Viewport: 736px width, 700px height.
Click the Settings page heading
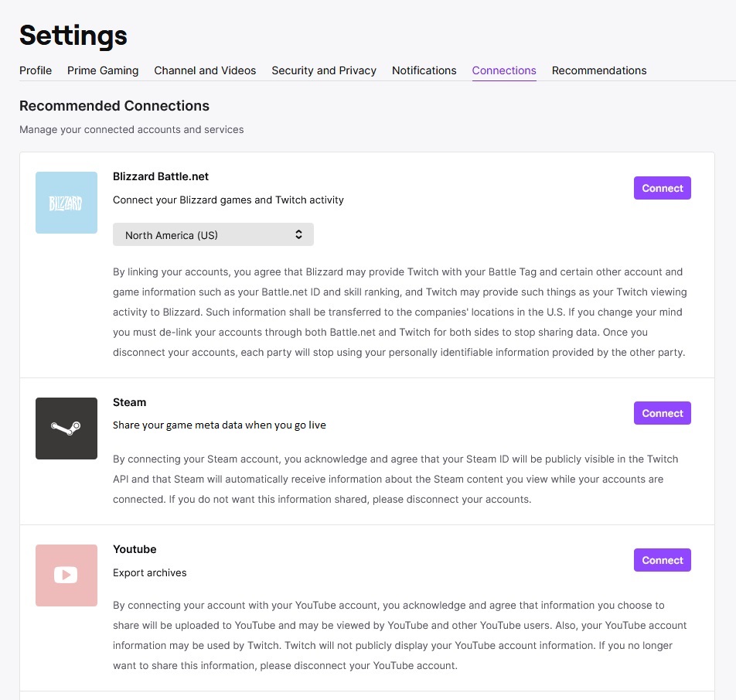point(73,36)
